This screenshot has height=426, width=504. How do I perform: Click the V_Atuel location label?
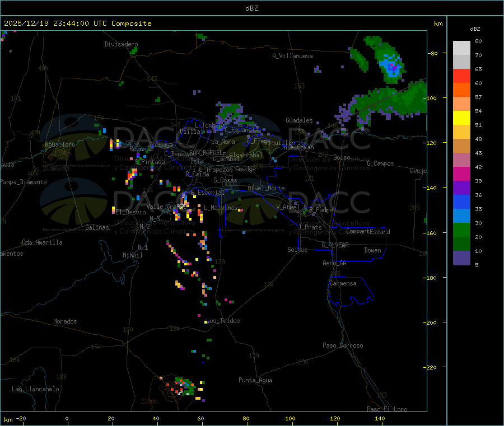[x=288, y=207]
